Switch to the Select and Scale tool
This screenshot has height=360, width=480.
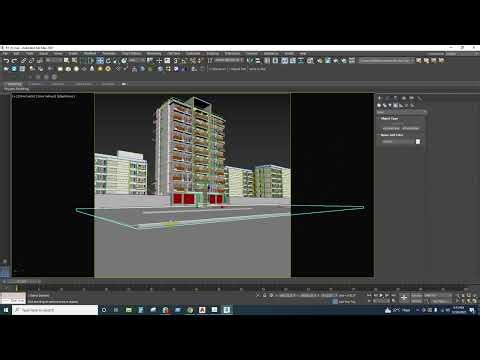tap(116, 61)
